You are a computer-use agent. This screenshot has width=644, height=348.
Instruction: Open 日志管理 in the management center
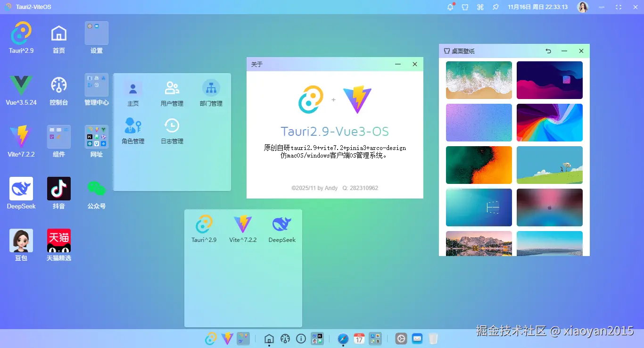(172, 130)
